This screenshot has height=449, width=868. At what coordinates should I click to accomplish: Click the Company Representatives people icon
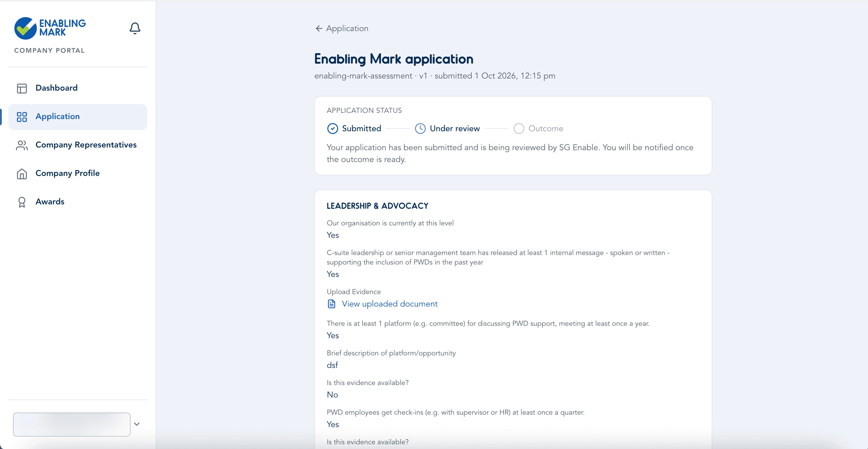click(22, 145)
